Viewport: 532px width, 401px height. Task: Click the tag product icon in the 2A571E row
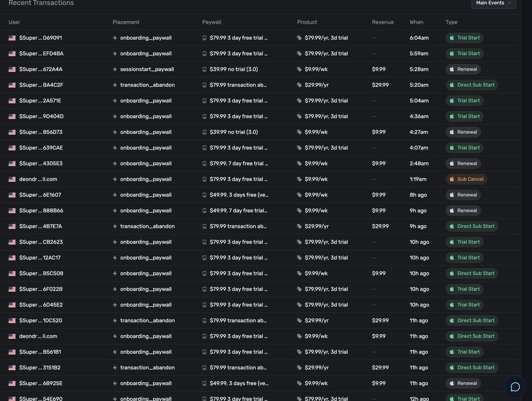point(300,101)
